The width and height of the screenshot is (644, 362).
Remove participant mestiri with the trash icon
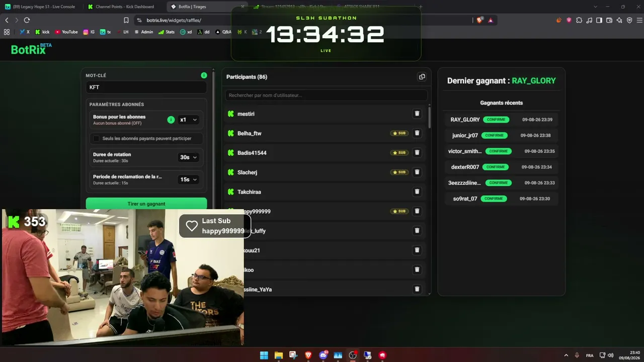(417, 114)
